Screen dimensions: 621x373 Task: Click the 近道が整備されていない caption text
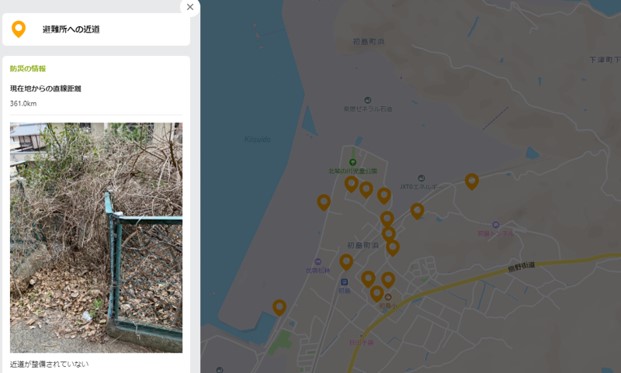pyautogui.click(x=49, y=364)
